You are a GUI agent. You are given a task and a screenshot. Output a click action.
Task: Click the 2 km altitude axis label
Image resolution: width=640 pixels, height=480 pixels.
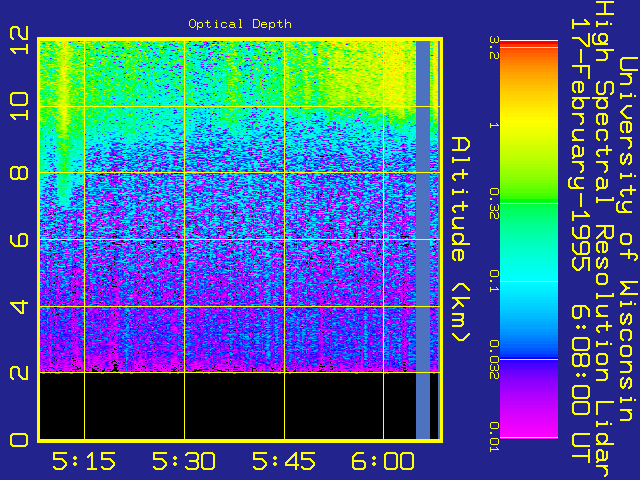pos(19,373)
